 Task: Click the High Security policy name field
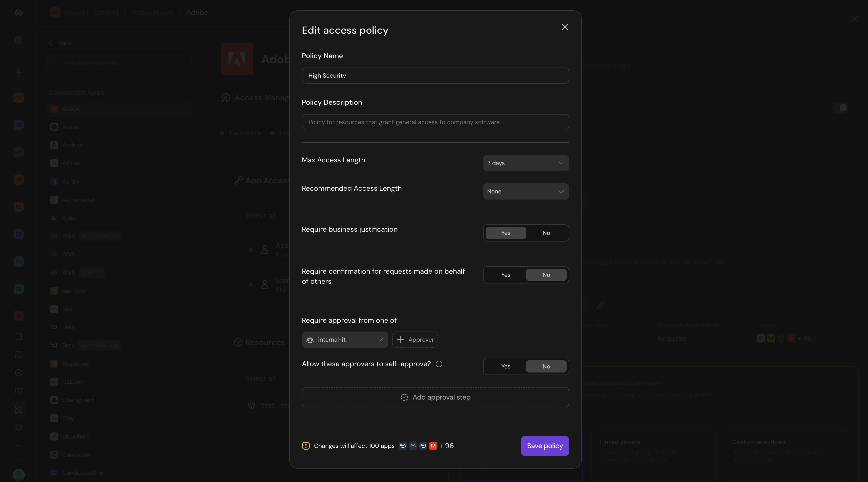[x=435, y=75]
